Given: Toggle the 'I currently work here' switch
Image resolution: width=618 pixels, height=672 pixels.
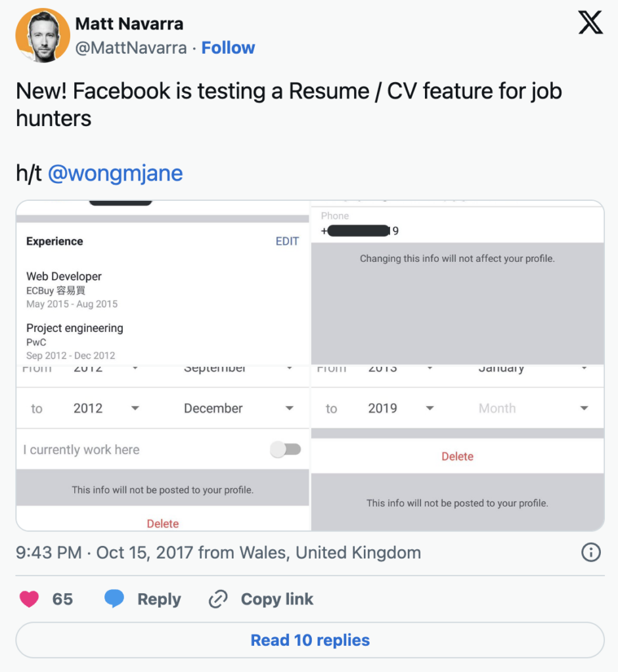Looking at the screenshot, I should pyautogui.click(x=286, y=450).
